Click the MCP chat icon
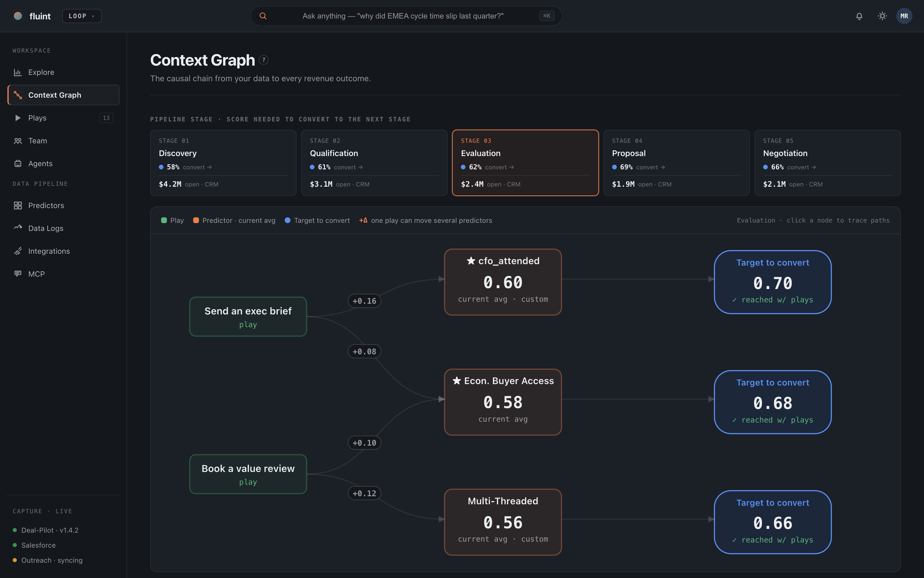The width and height of the screenshot is (924, 578). click(18, 274)
